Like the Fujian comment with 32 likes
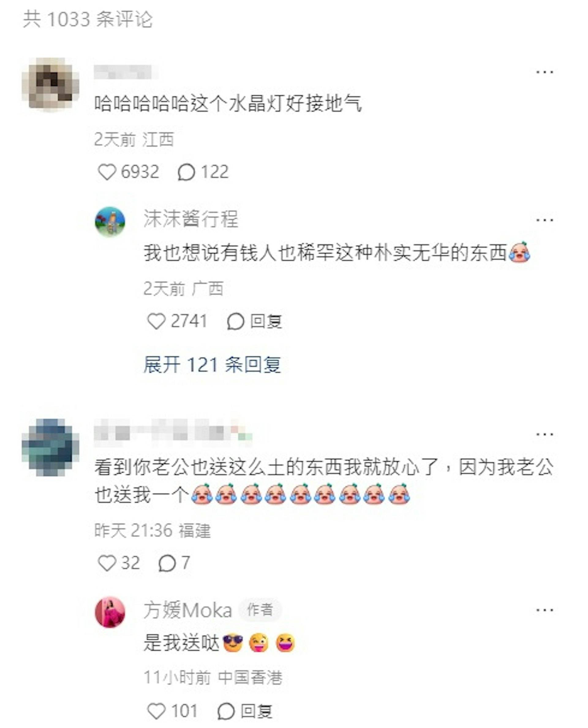This screenshot has width=588, height=728. coord(107,563)
